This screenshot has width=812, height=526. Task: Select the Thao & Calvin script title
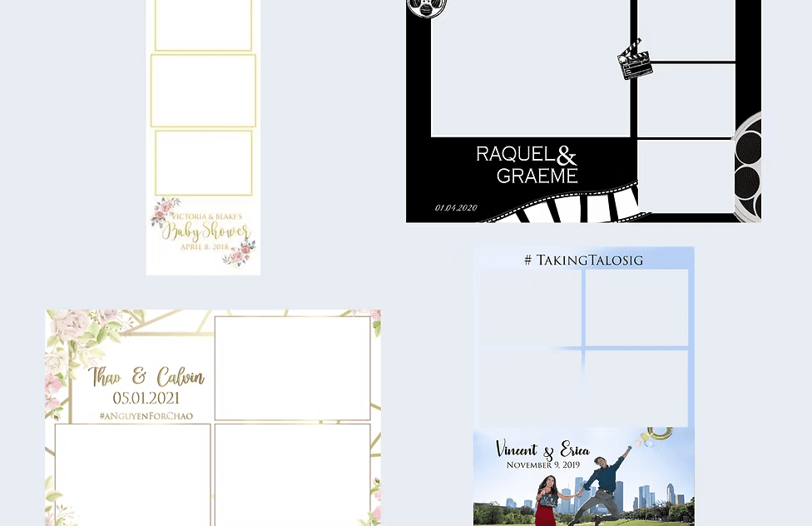click(x=146, y=377)
